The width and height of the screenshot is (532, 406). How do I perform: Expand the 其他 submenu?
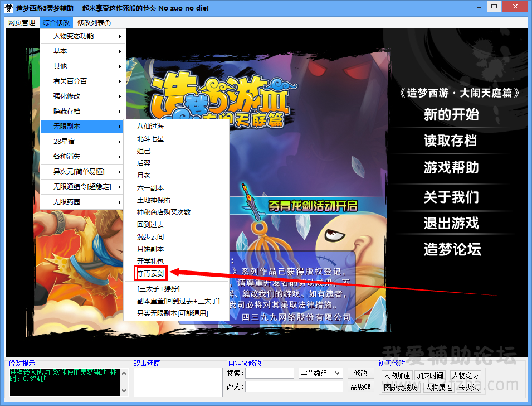pyautogui.click(x=83, y=66)
